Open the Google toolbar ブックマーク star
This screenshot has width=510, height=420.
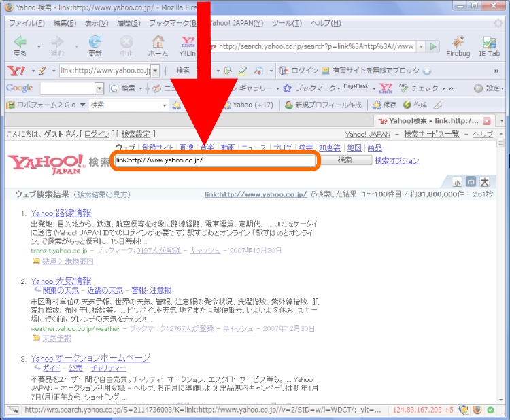287,88
